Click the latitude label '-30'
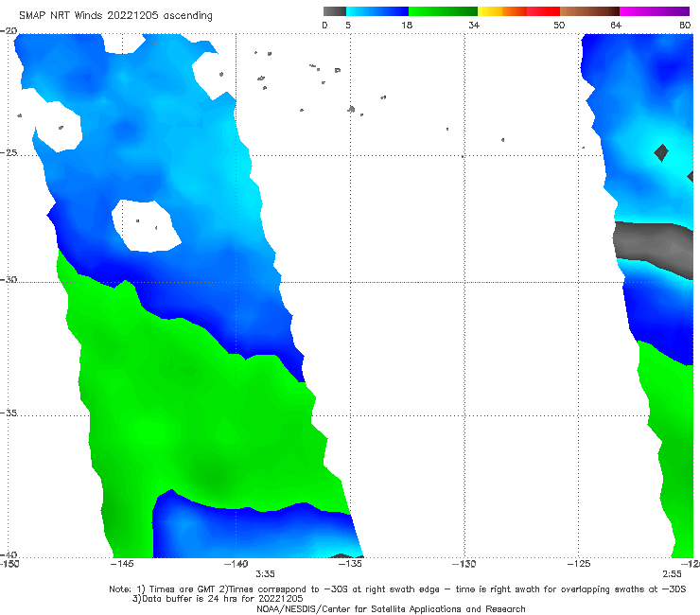This screenshot has width=700, height=615. [9, 279]
